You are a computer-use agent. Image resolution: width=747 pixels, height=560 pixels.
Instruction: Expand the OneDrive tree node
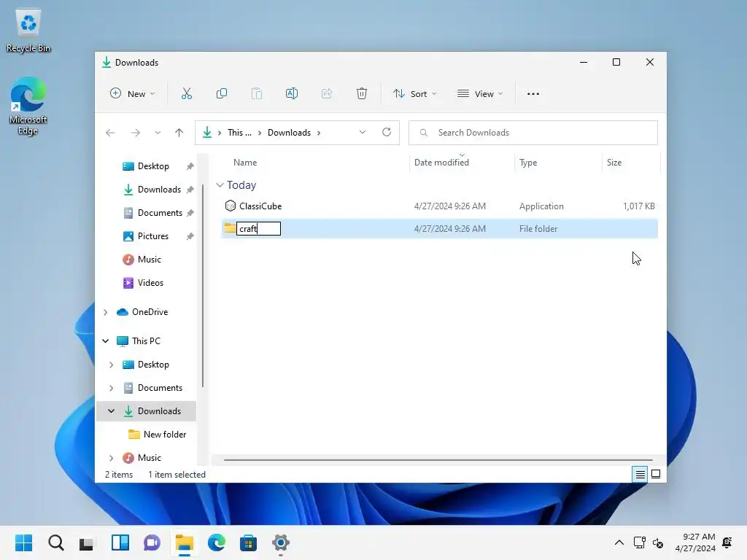[105, 312]
